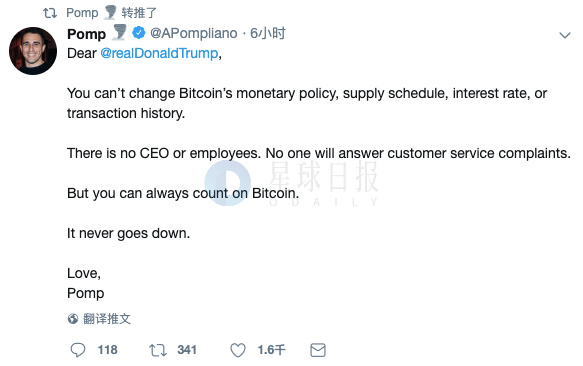Click the 6小时 timestamp
This screenshot has width=583, height=366.
[268, 33]
